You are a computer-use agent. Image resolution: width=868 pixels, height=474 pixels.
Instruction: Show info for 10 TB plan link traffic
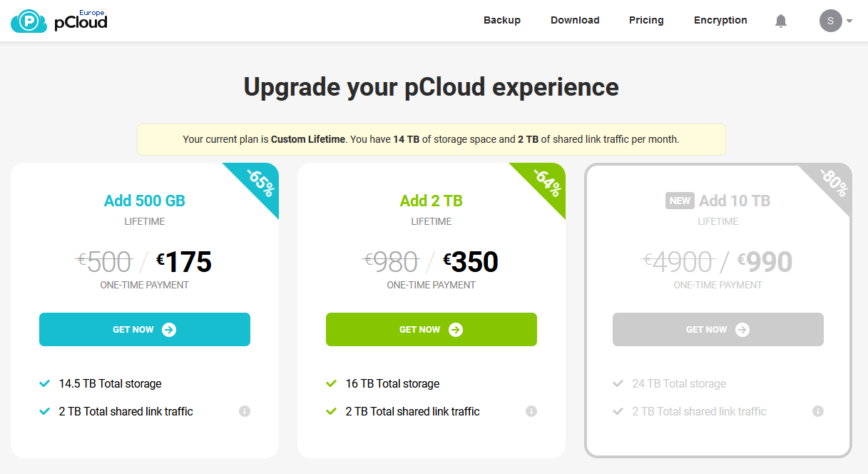[818, 411]
